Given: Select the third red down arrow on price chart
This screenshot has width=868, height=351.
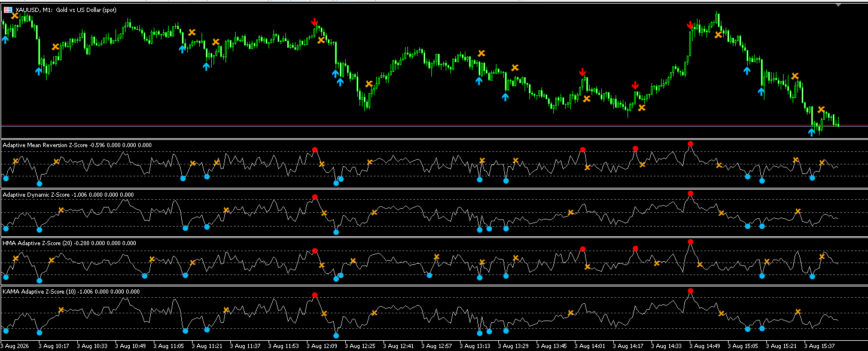Looking at the screenshot, I should 635,86.
